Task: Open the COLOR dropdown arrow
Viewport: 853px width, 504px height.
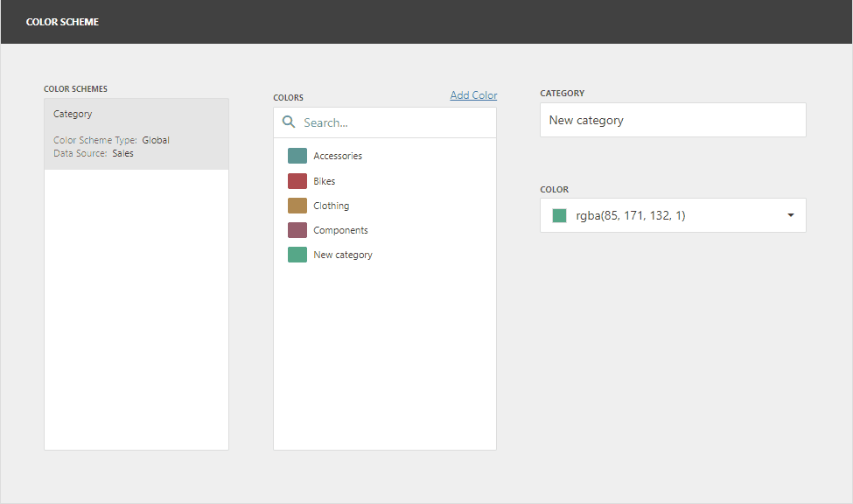Action: click(x=790, y=214)
